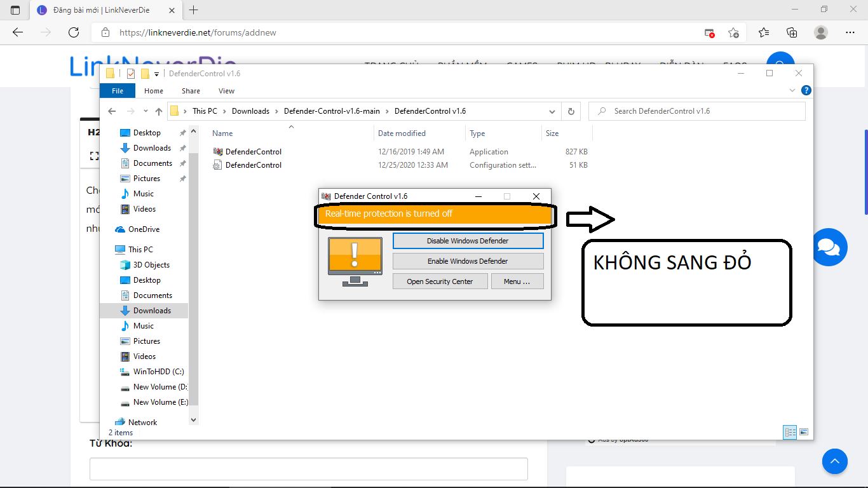The width and height of the screenshot is (868, 488).
Task: Open the address bar history dropdown chevron
Action: 552,111
